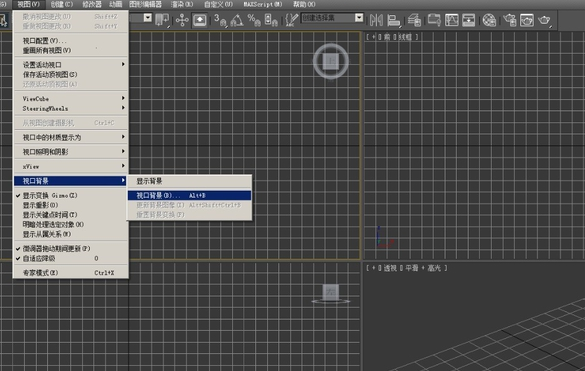This screenshot has height=371, width=585.
Task: Open the 图形编辑器 menu
Action: 145,4
